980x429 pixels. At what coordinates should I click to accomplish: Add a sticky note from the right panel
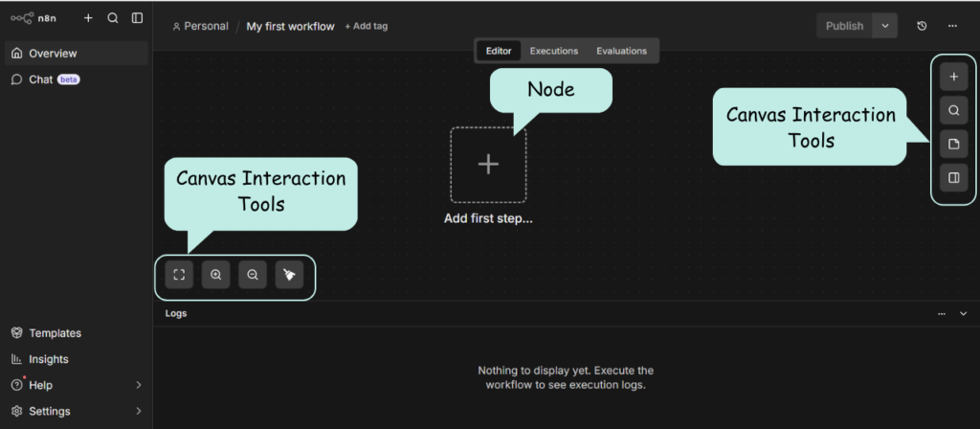point(953,145)
